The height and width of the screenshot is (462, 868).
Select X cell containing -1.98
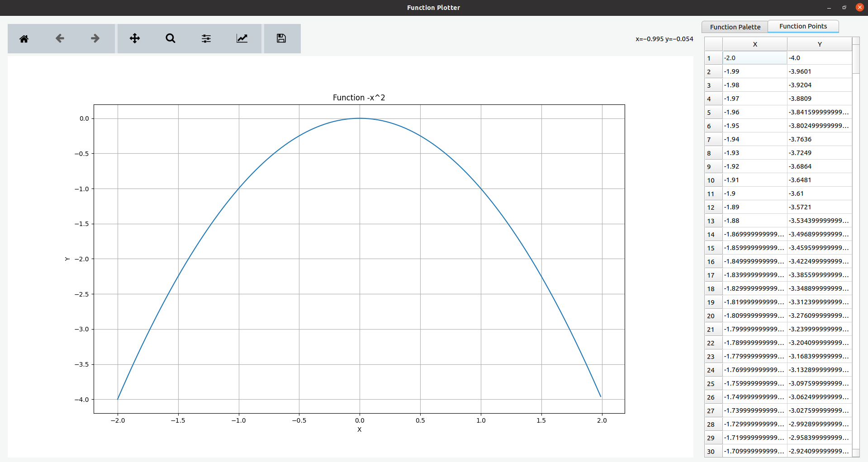click(x=755, y=85)
